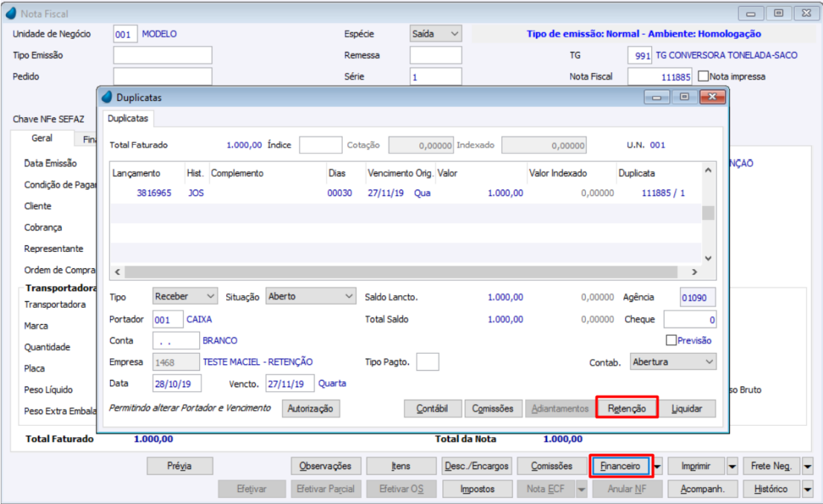The height and width of the screenshot is (504, 823).
Task: Open Comissões in Duplicatas dialog
Action: tap(493, 408)
